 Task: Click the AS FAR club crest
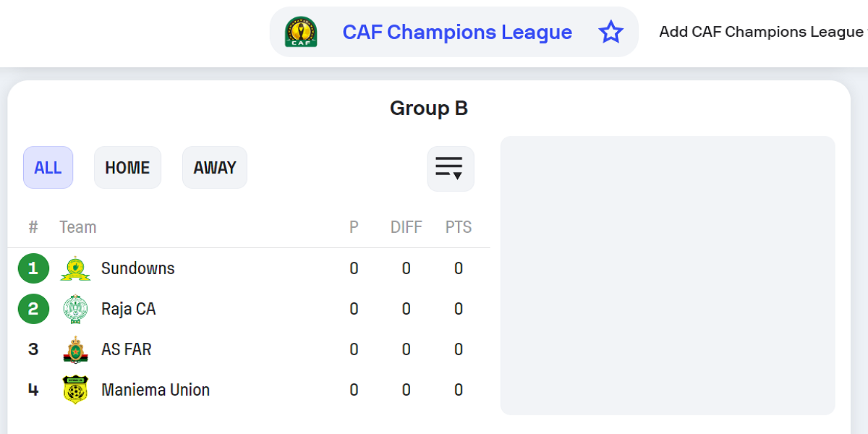pyautogui.click(x=75, y=349)
